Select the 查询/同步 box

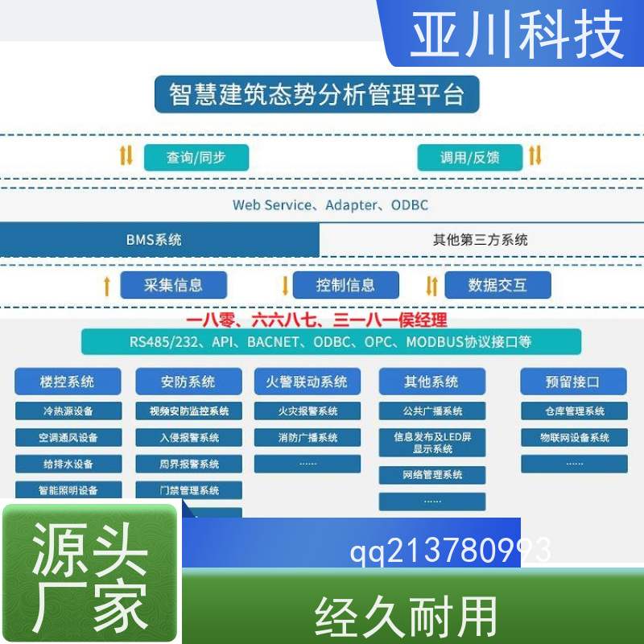[196, 157]
